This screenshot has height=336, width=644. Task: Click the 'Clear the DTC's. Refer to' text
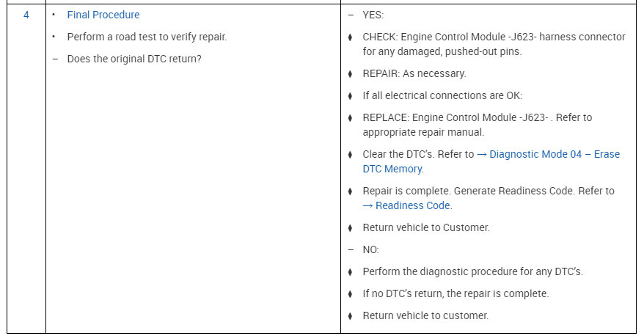(418, 154)
